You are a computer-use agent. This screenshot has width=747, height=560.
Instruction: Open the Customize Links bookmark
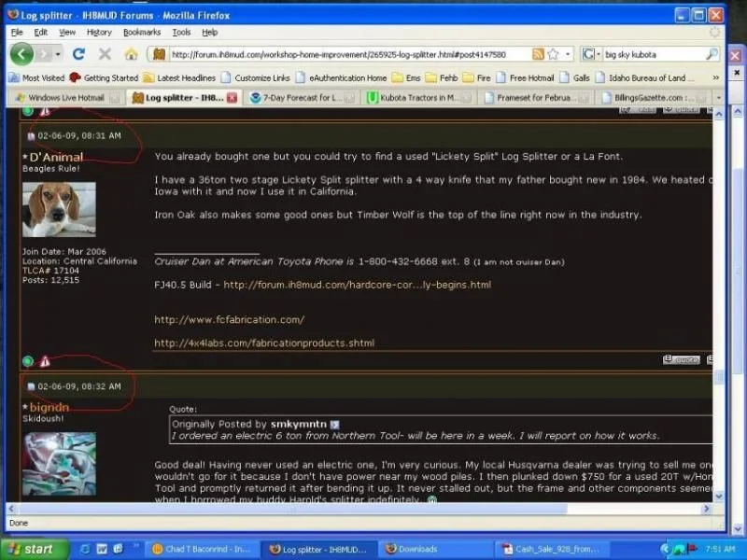click(x=256, y=77)
